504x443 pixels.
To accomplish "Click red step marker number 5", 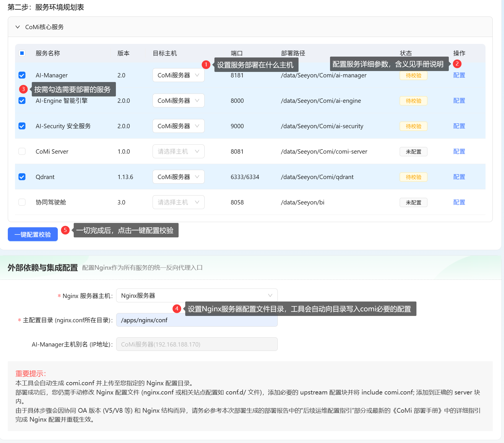I will [x=65, y=230].
